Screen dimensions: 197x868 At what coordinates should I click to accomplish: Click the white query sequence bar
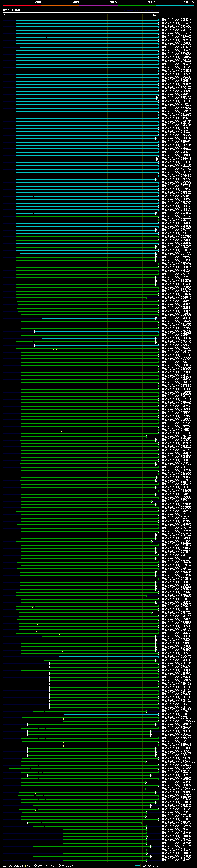click(x=81, y=12)
